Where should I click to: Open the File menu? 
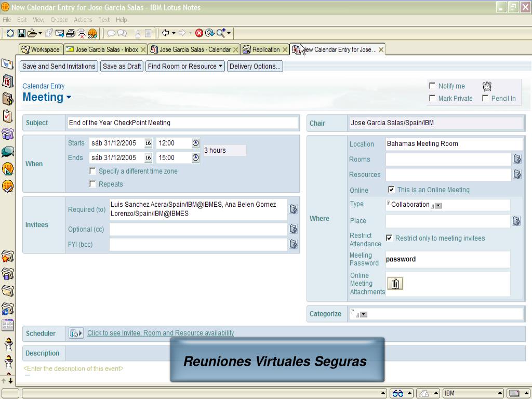pos(7,20)
